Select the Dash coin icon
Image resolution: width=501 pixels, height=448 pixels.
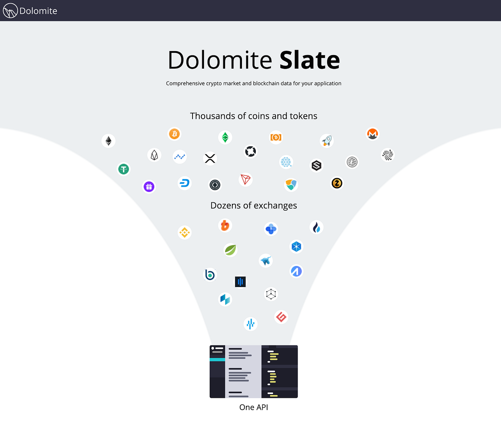click(x=184, y=183)
